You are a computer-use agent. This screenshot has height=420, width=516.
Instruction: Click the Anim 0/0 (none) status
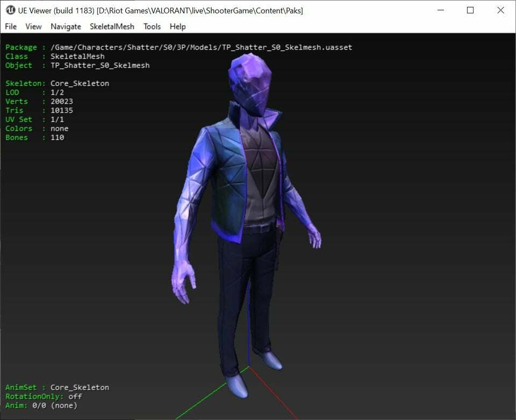click(x=55, y=405)
